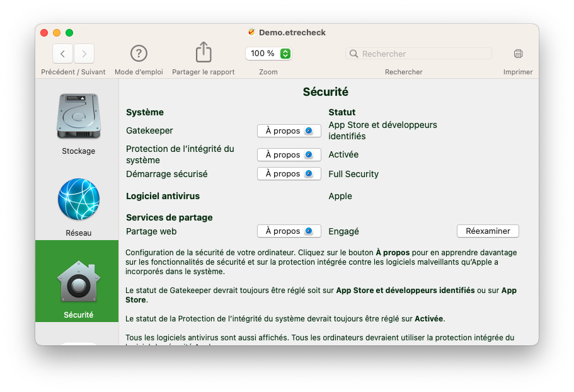Click the Gatekeeper row label

149,130
